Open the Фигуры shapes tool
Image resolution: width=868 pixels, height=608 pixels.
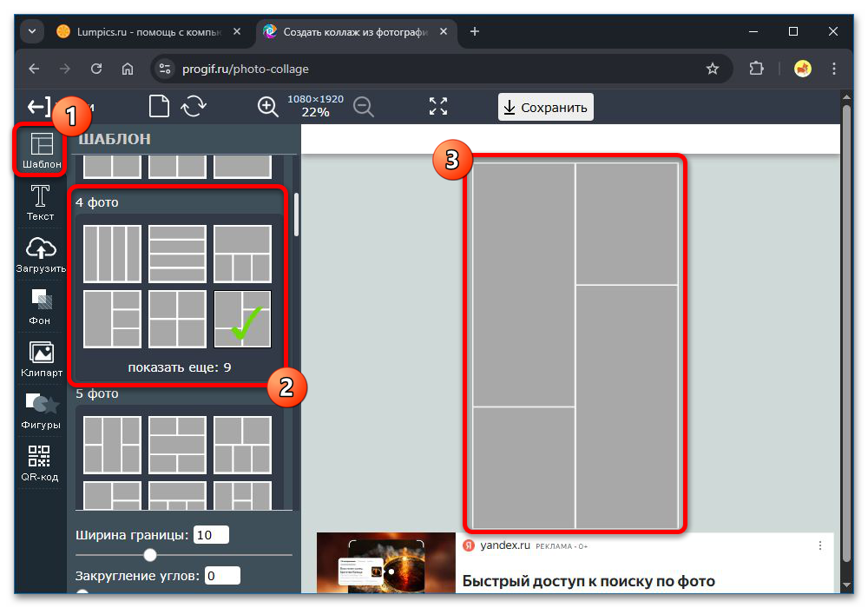pos(41,411)
